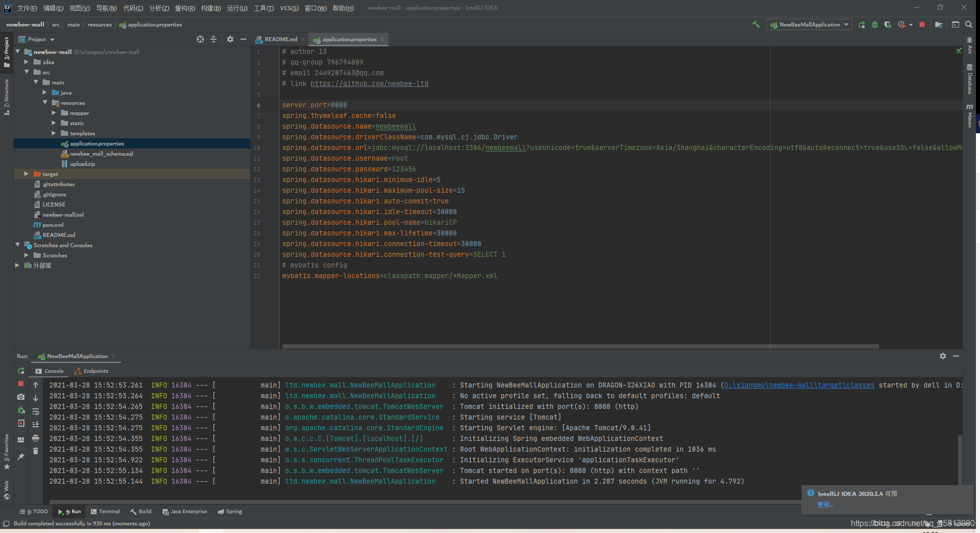Select pom.xml in project tree
The height and width of the screenshot is (533, 980).
(53, 225)
